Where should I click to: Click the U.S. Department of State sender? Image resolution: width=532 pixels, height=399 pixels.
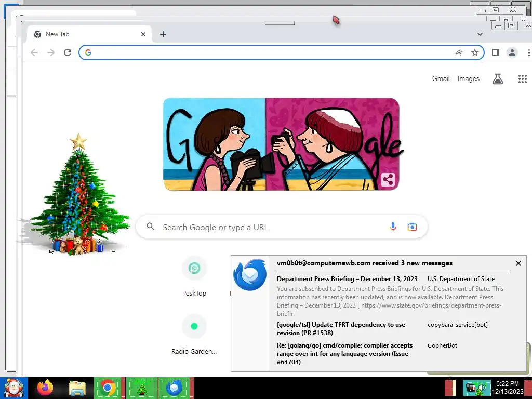coord(461,279)
